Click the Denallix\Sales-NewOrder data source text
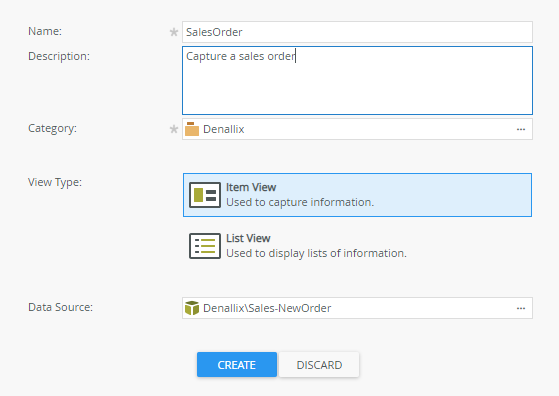 coord(267,308)
